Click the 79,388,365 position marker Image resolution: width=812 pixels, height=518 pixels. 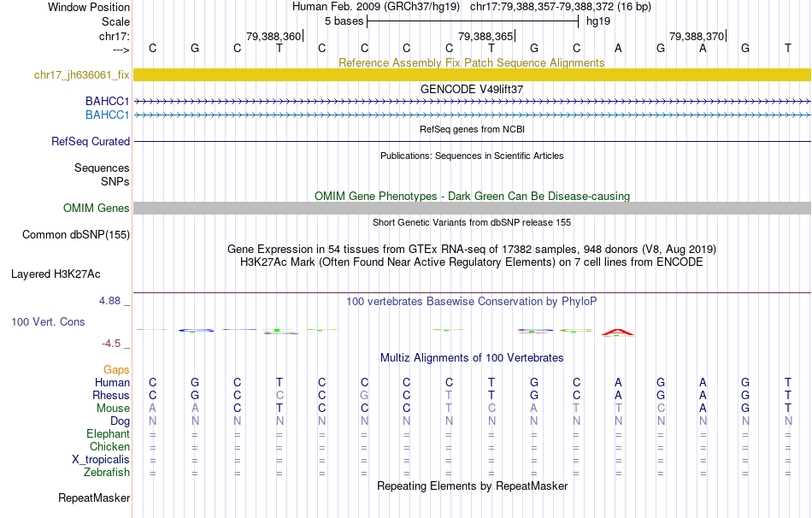coord(485,36)
